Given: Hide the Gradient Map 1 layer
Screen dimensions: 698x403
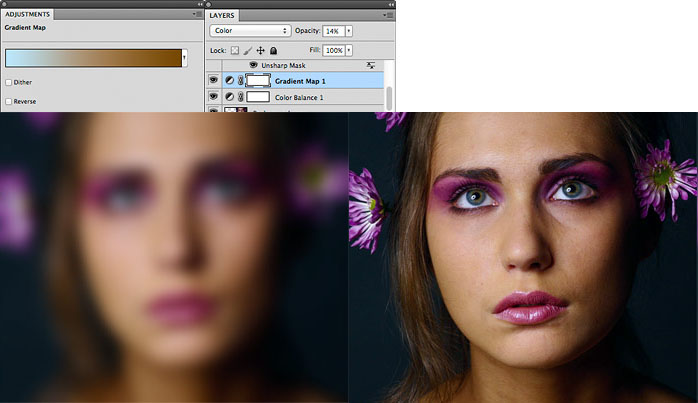Looking at the screenshot, I should click(213, 80).
